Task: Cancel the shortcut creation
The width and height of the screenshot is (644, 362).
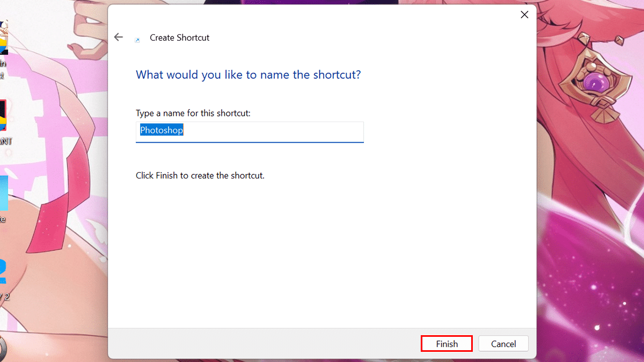Action: tap(503, 344)
